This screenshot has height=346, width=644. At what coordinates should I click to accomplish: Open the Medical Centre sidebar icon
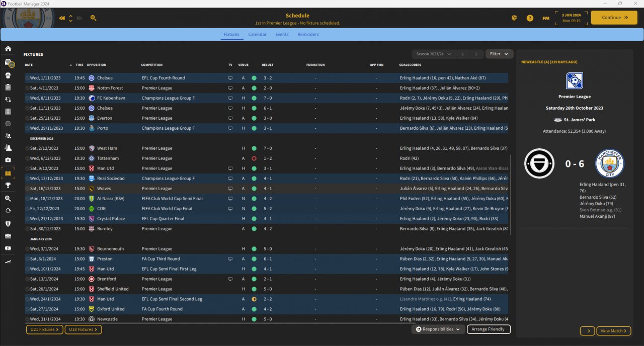click(8, 160)
